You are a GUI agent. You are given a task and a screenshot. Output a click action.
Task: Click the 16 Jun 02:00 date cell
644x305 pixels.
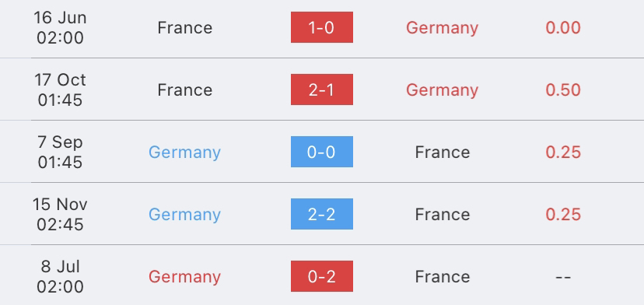point(60,27)
